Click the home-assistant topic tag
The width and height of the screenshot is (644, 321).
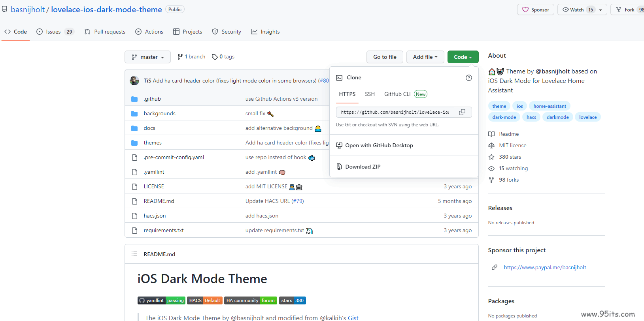[x=550, y=106]
